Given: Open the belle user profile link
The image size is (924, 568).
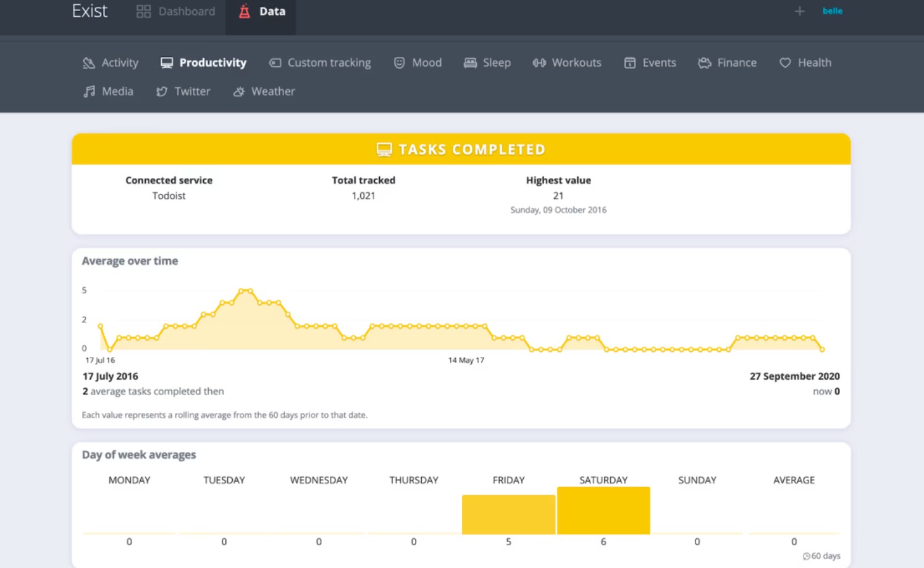Looking at the screenshot, I should (x=832, y=11).
